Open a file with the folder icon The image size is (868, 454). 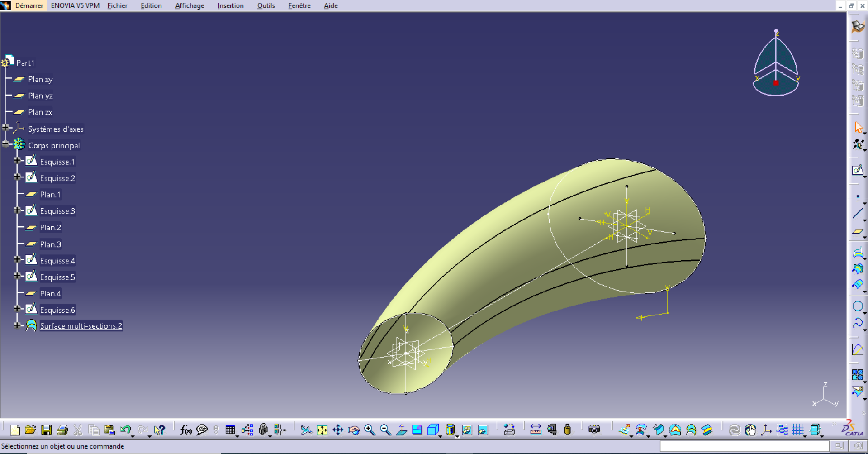30,430
